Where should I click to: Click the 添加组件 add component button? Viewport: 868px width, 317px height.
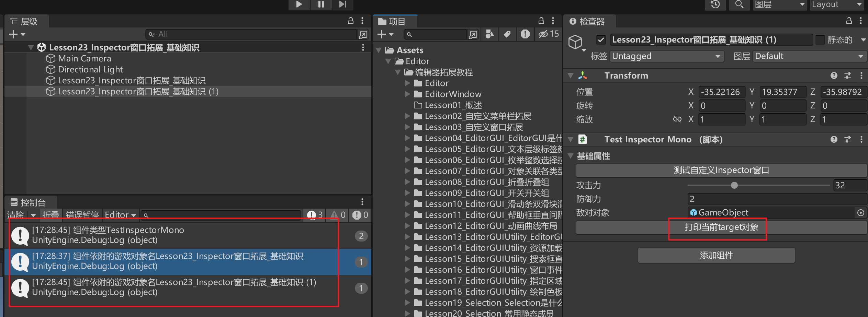coord(716,255)
